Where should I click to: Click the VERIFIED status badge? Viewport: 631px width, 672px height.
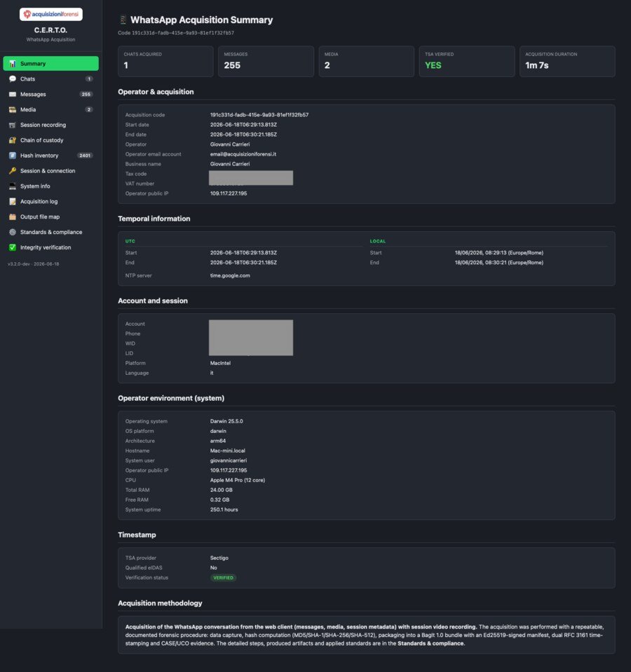pos(224,577)
